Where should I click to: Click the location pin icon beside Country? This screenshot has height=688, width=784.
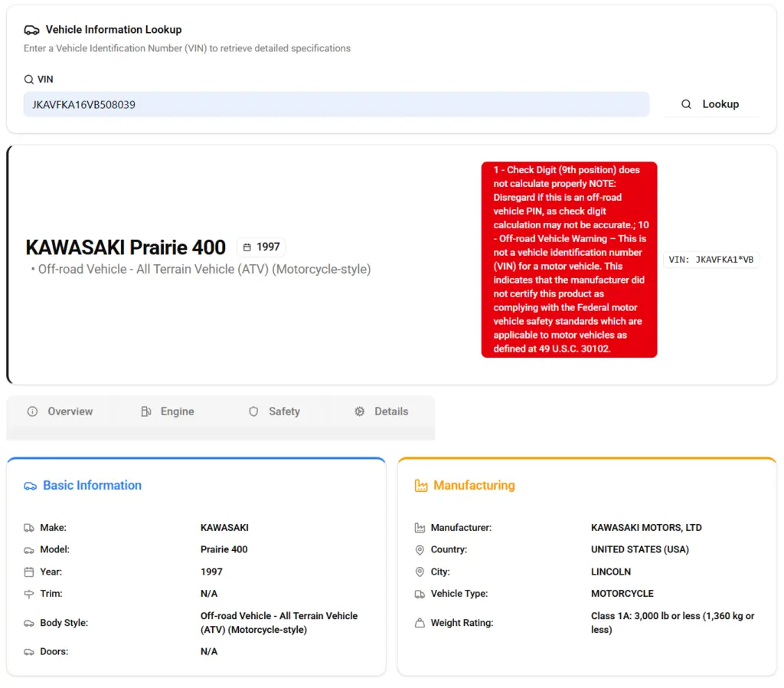tap(420, 550)
